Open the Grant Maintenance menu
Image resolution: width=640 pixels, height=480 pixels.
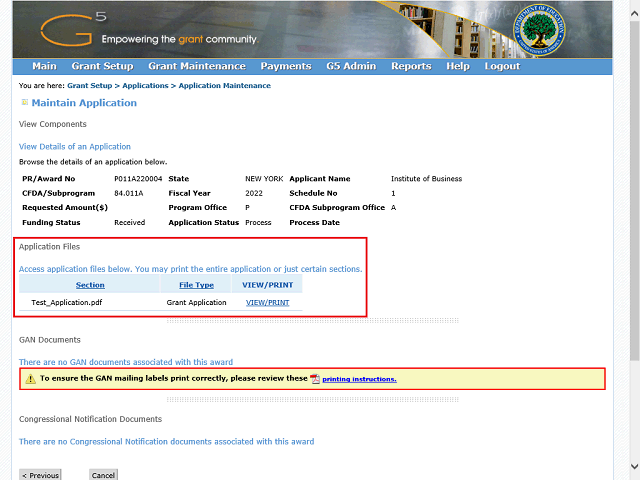(197, 66)
